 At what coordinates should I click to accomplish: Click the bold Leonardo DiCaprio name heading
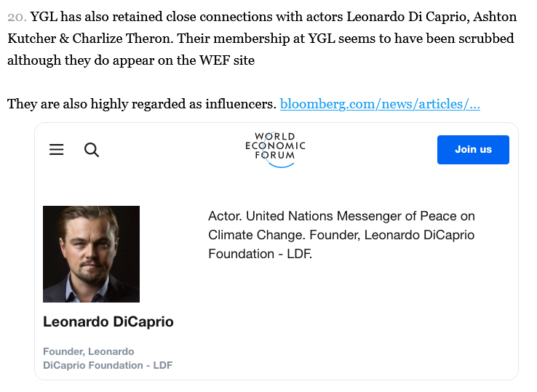point(108,321)
